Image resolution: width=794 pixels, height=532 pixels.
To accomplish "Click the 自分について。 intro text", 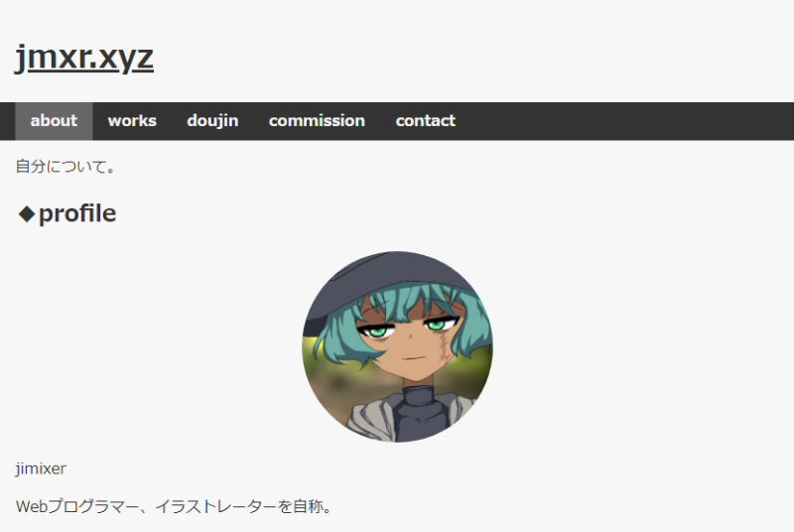I will click(x=66, y=167).
